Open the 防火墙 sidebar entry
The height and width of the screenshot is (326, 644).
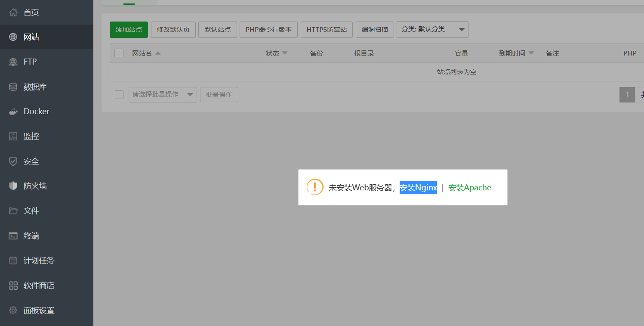click(46, 186)
